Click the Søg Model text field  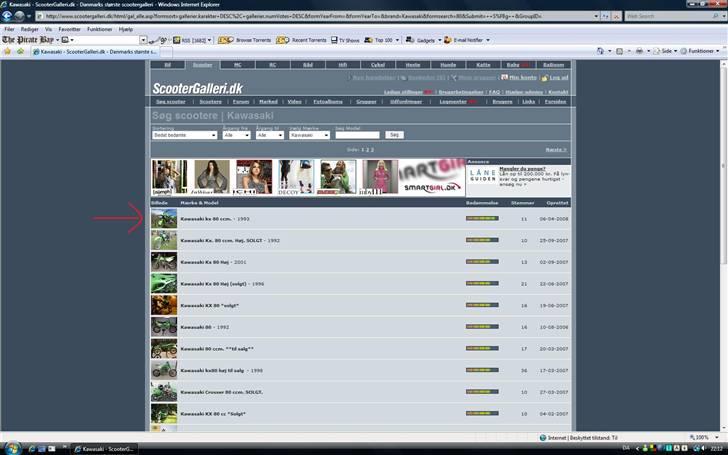point(357,135)
